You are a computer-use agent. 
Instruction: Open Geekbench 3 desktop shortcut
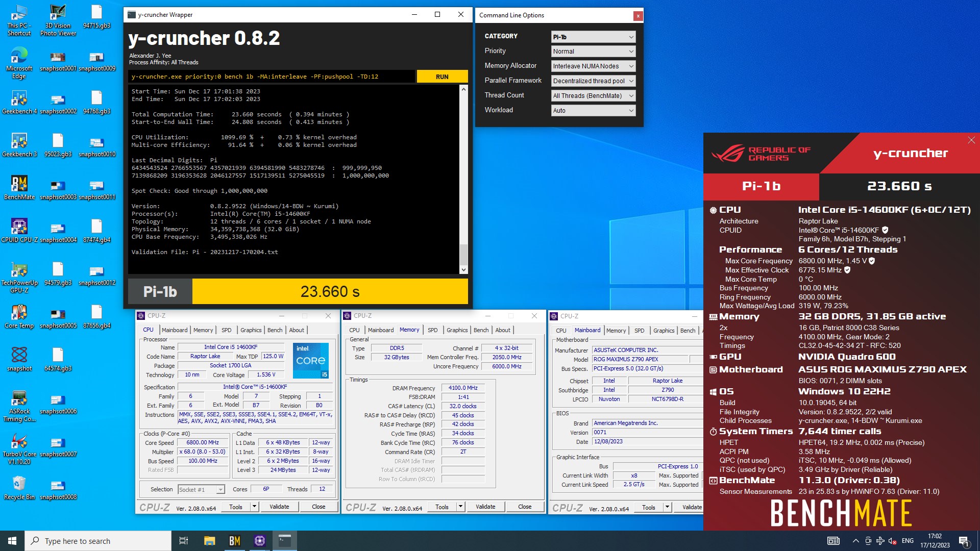coord(19,145)
